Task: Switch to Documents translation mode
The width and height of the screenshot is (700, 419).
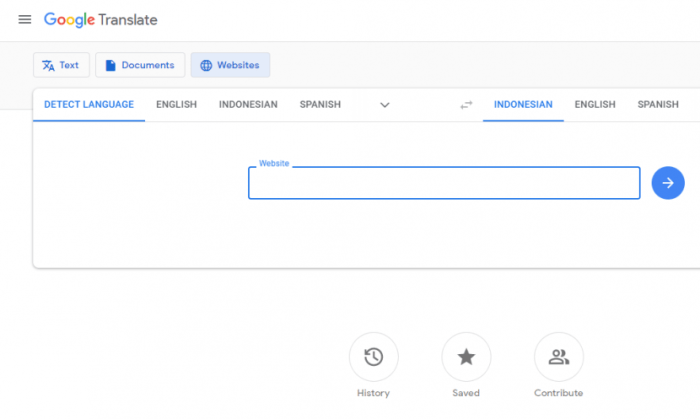Action: point(140,65)
